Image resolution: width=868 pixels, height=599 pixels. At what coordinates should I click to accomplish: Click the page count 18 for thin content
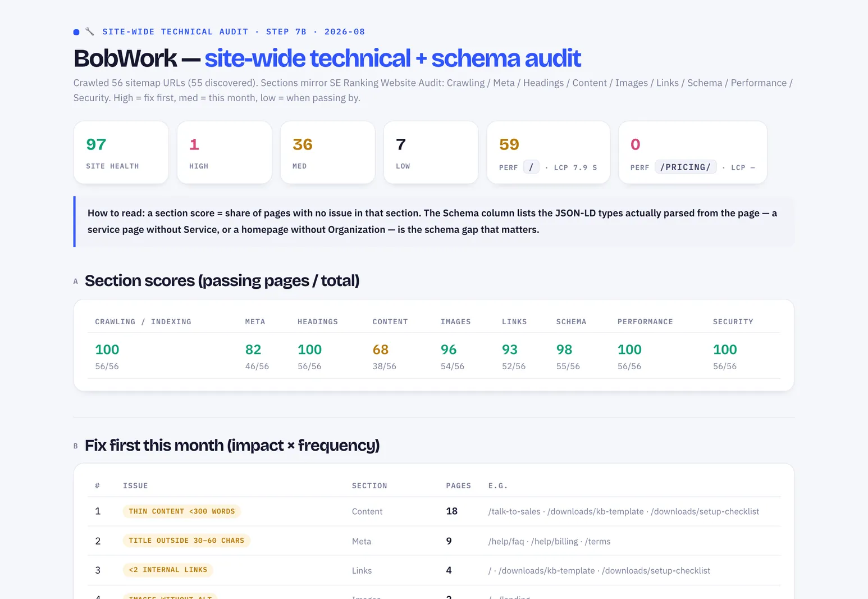coord(452,511)
